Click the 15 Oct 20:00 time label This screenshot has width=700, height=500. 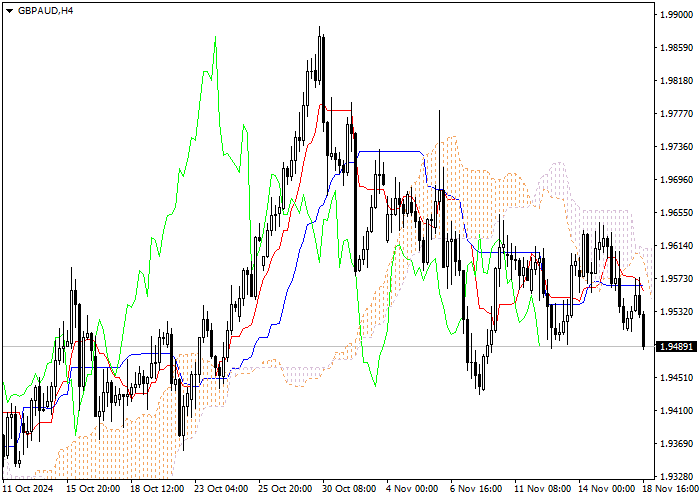coord(93,489)
